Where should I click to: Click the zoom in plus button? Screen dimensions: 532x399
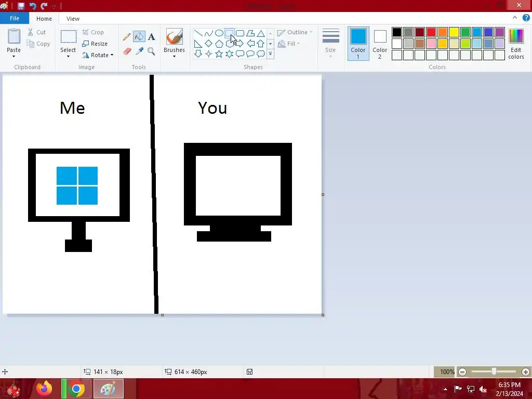pyautogui.click(x=526, y=372)
